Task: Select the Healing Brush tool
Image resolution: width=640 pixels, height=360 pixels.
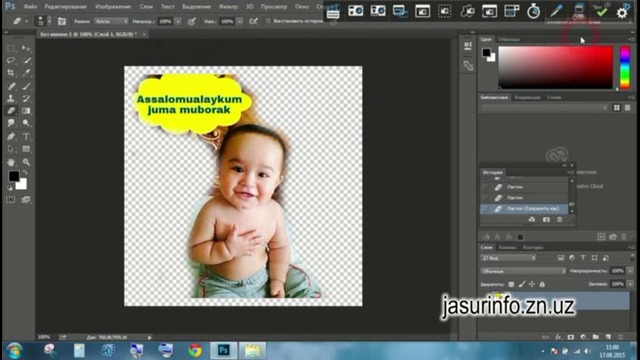Action: click(x=11, y=86)
